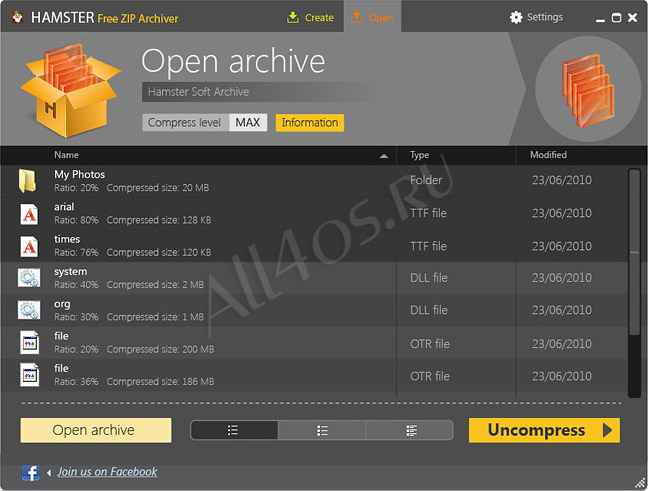The image size is (648, 491).
Task: Select the first list view mode
Action: 234,430
